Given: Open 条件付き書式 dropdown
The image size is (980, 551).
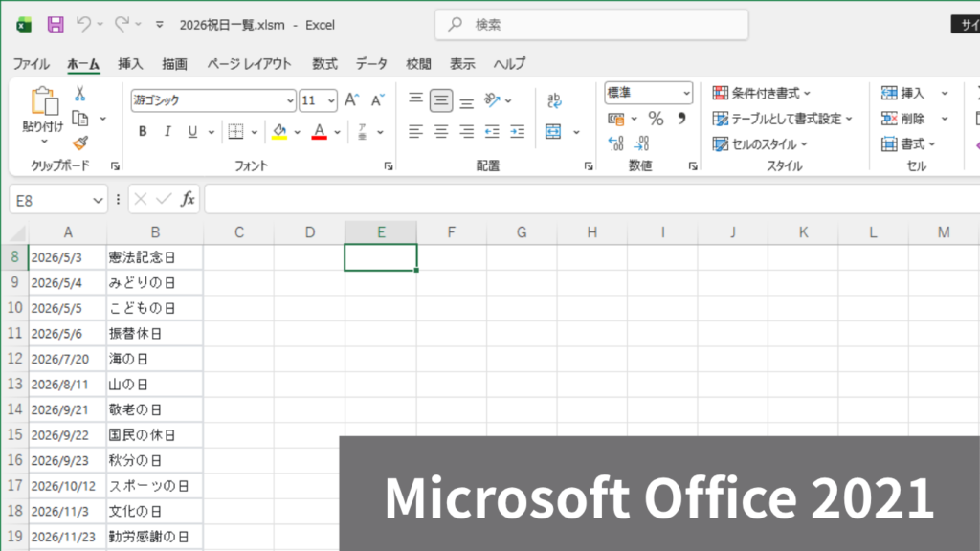Looking at the screenshot, I should pyautogui.click(x=761, y=93).
